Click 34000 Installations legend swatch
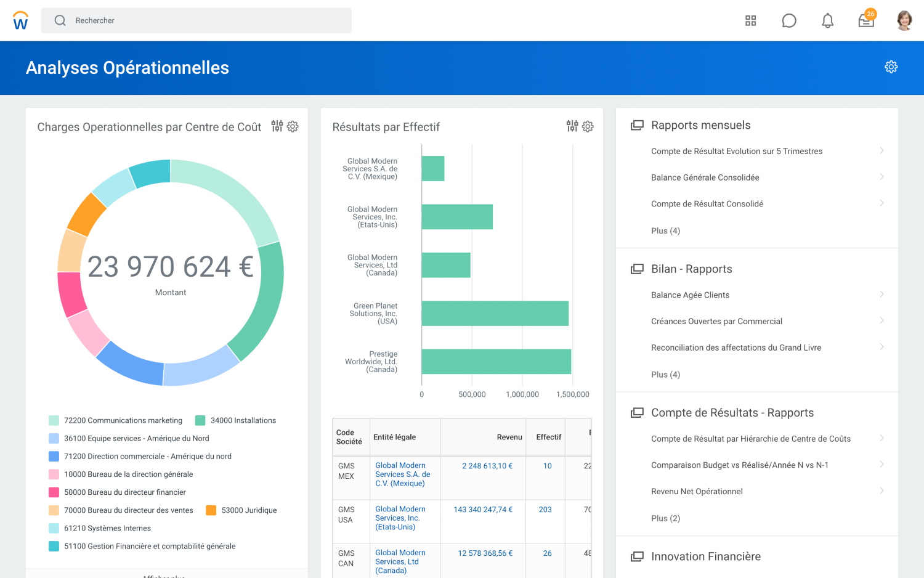 (200, 420)
